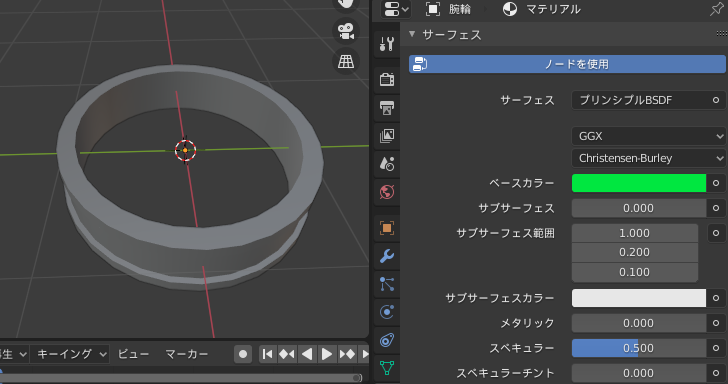The height and width of the screenshot is (384, 728).
Task: Collapse the サーフェス panel
Action: click(x=412, y=34)
